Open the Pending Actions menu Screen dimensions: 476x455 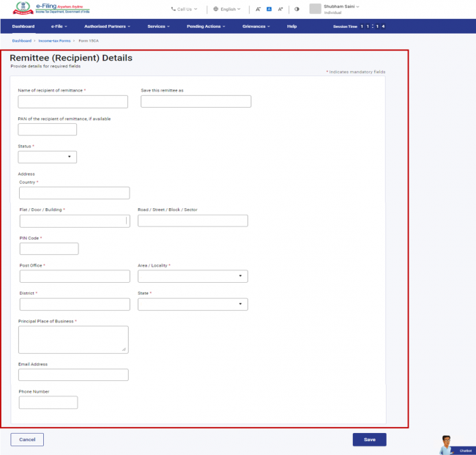click(206, 26)
